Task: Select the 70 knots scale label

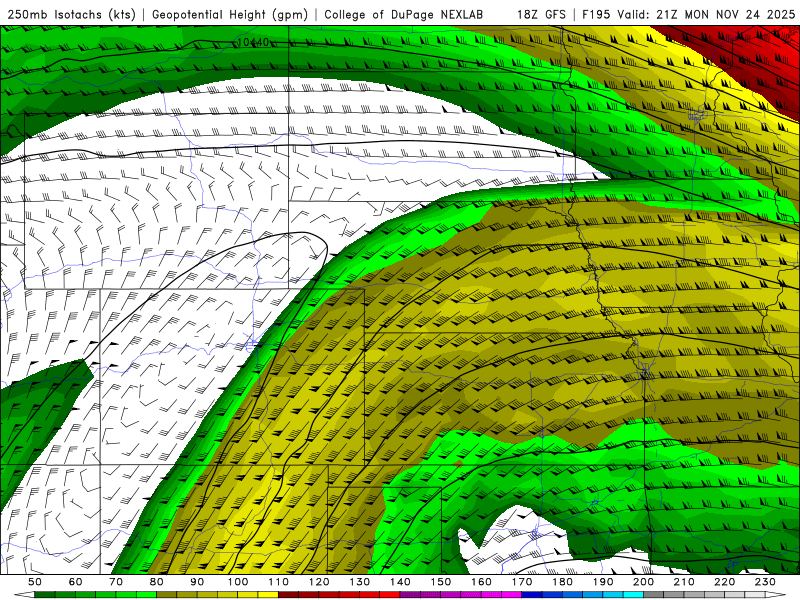Action: point(116,582)
